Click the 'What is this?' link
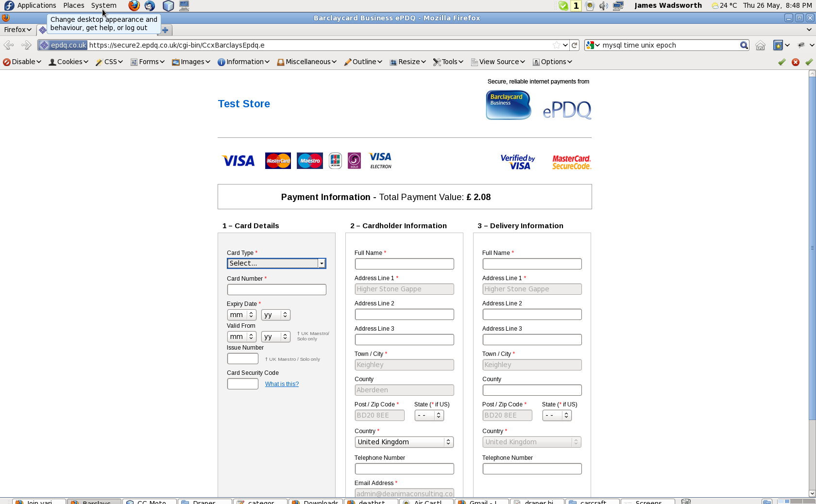The height and width of the screenshot is (504, 816). click(x=282, y=384)
